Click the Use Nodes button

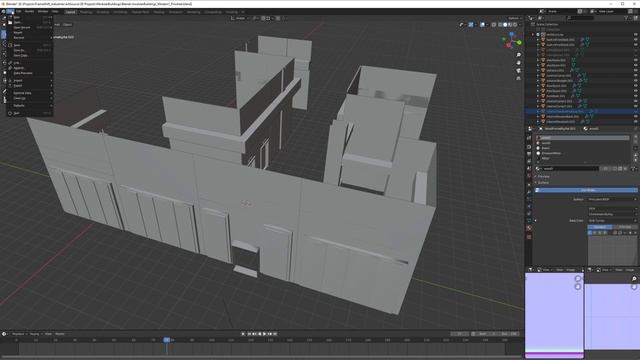(x=587, y=190)
